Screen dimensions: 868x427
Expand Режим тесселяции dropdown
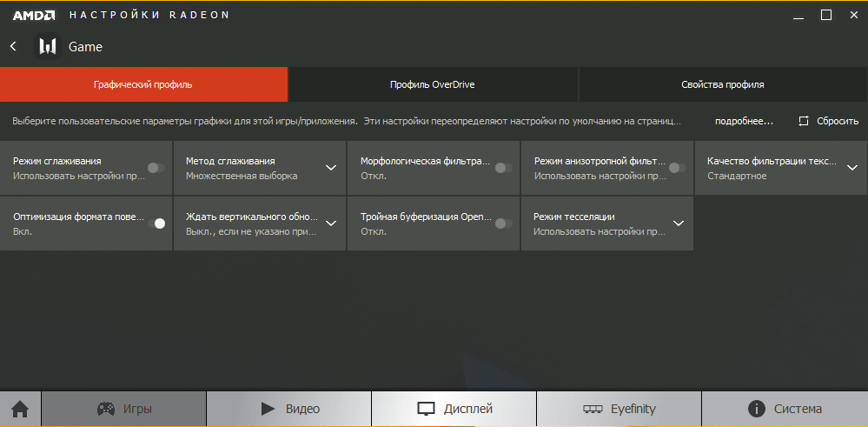[679, 224]
